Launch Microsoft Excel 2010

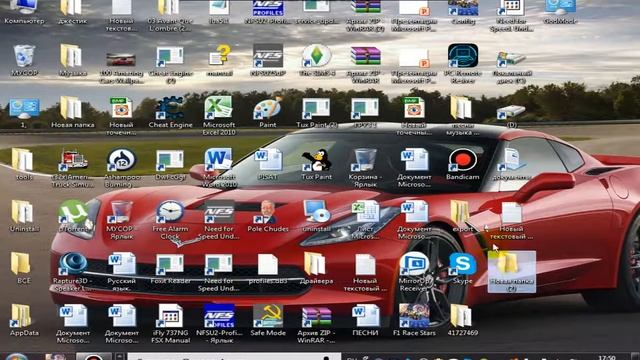tap(219, 115)
